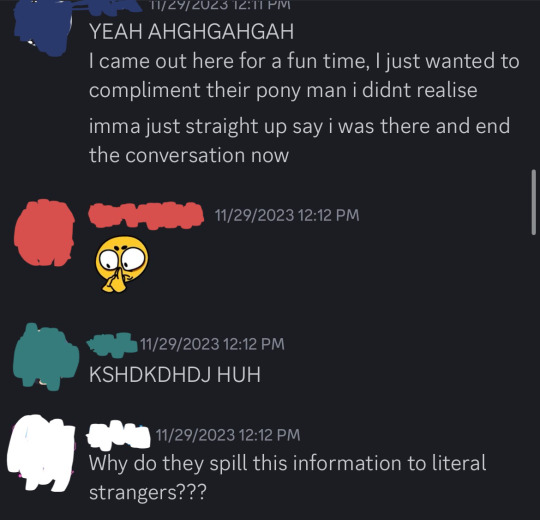Click the 'compliment their pony man' line

point(283,91)
